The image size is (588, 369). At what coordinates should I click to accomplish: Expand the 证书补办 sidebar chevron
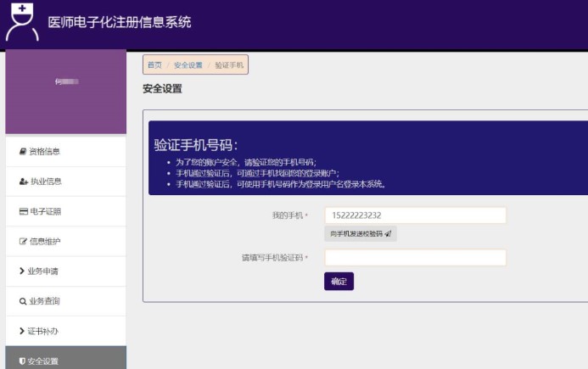[22, 331]
